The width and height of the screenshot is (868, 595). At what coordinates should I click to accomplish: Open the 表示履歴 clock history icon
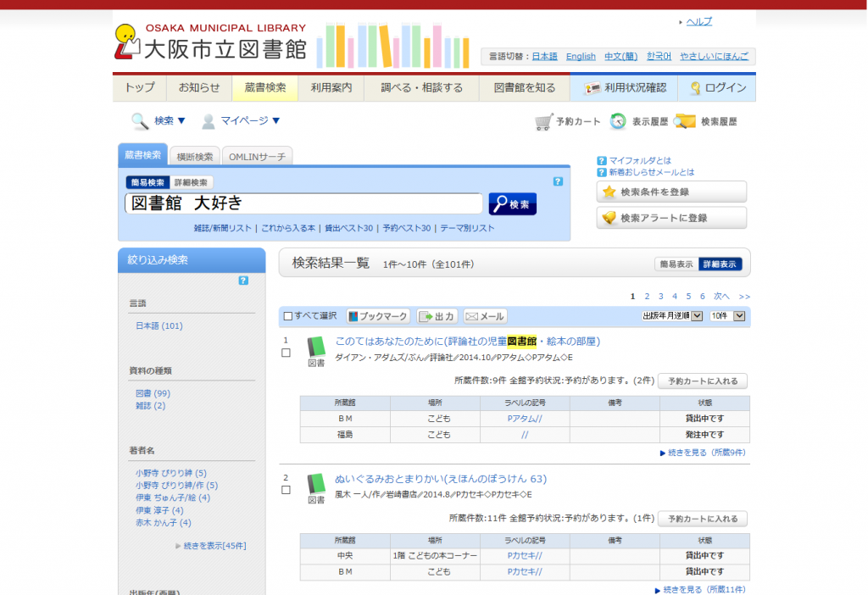[618, 121]
